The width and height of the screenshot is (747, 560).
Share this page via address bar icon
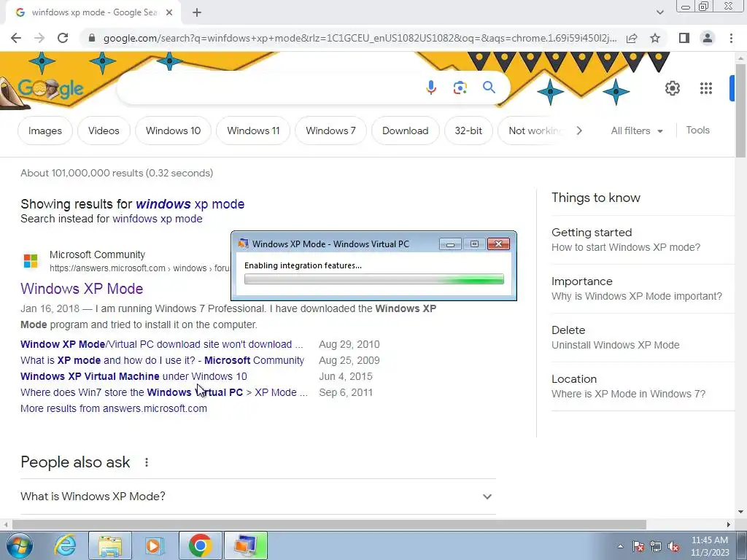[632, 38]
